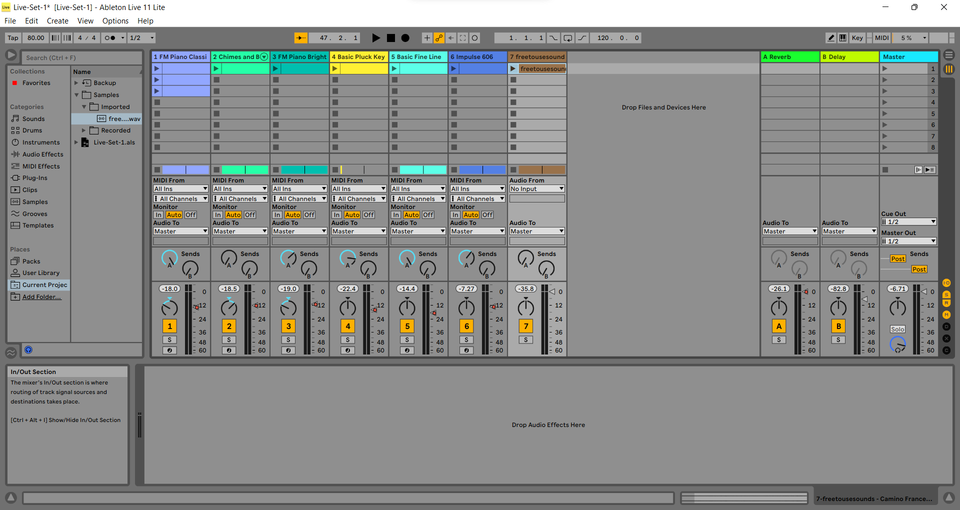Open Master Out 1/2 dropdown
The image size is (960, 510).
coord(909,241)
